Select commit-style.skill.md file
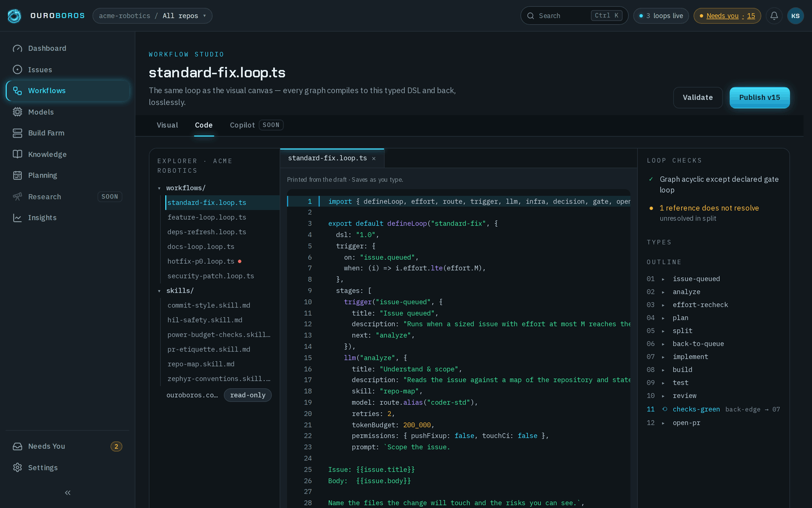The width and height of the screenshot is (812, 508). [x=223, y=305]
